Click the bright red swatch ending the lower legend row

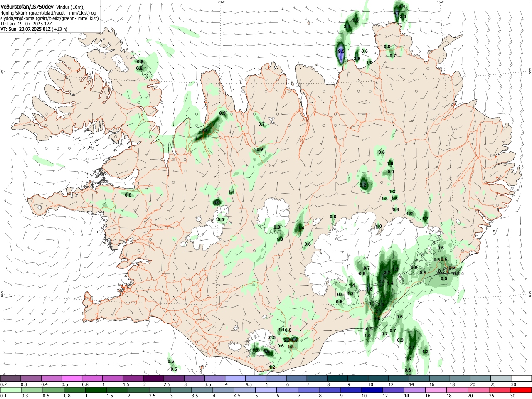pyautogui.click(x=521, y=390)
